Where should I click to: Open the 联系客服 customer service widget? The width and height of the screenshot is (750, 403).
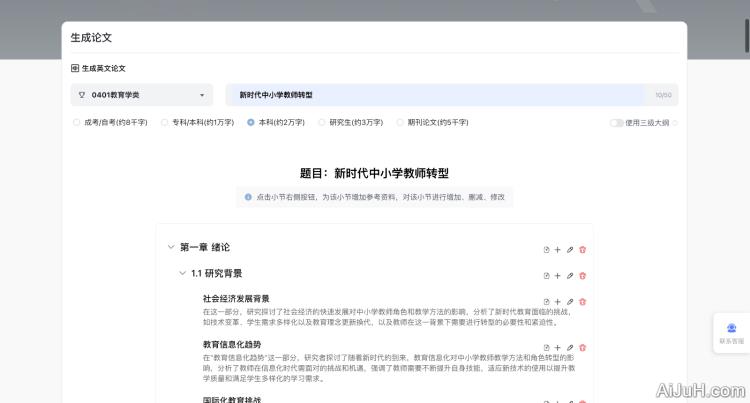coord(731,333)
